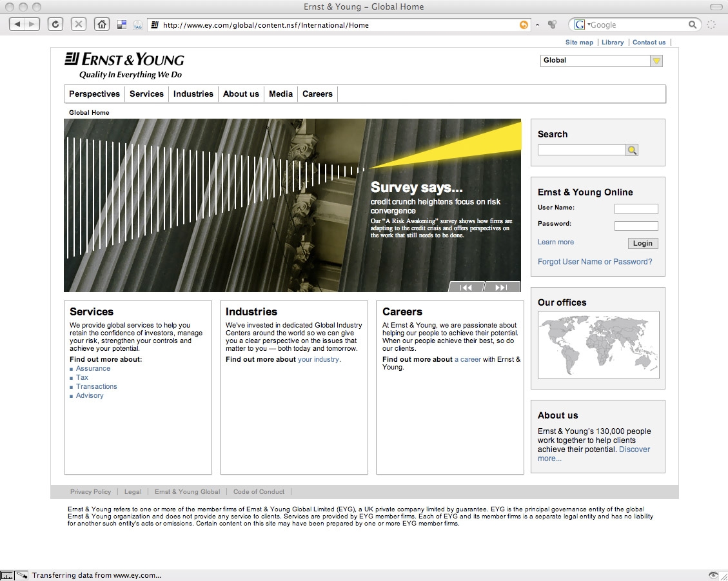728x581 pixels.
Task: Open the Contact us link
Action: (x=649, y=43)
